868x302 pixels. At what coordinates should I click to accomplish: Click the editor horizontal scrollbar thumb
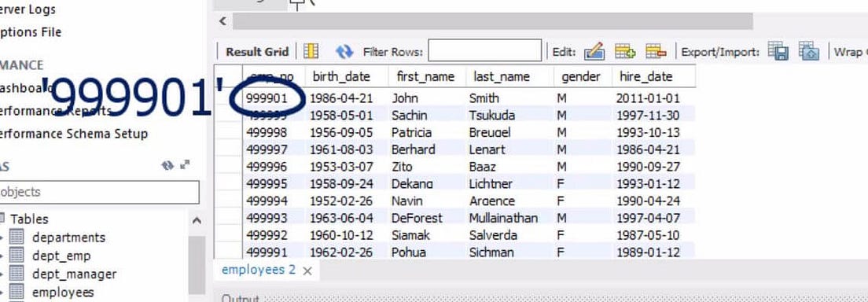pyautogui.click(x=493, y=21)
